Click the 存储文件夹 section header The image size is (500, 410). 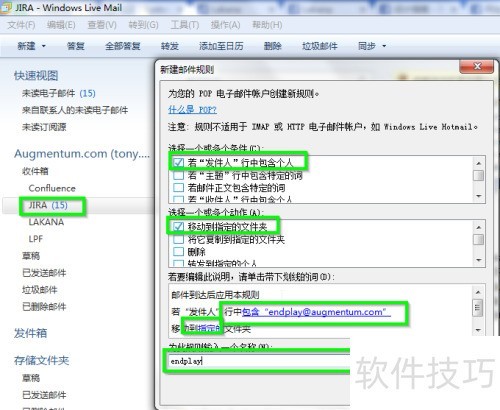pos(41,360)
